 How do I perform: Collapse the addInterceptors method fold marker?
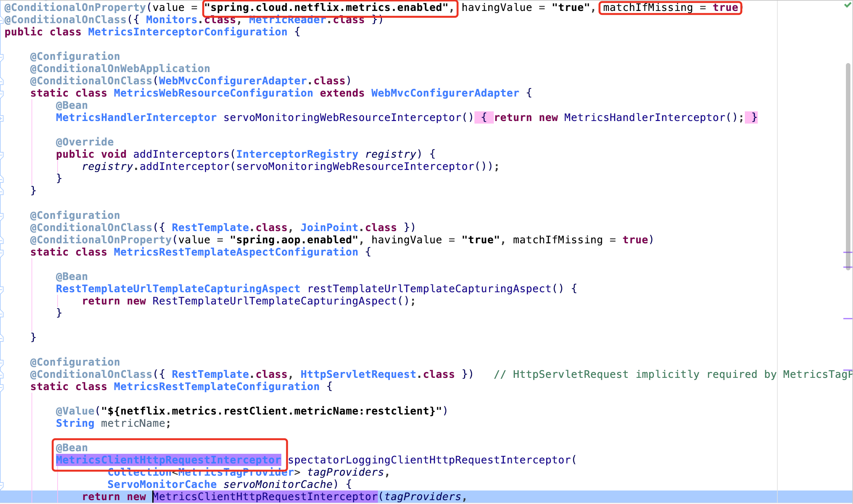2,155
